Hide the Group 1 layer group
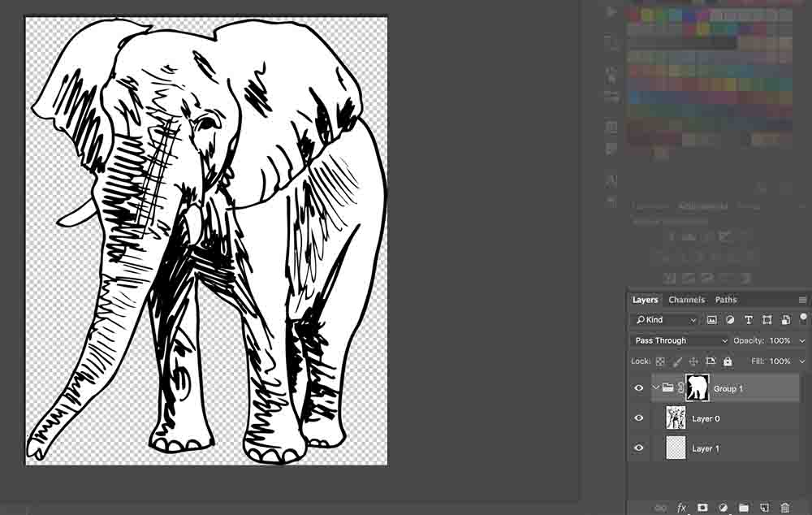The height and width of the screenshot is (515, 812). (639, 388)
